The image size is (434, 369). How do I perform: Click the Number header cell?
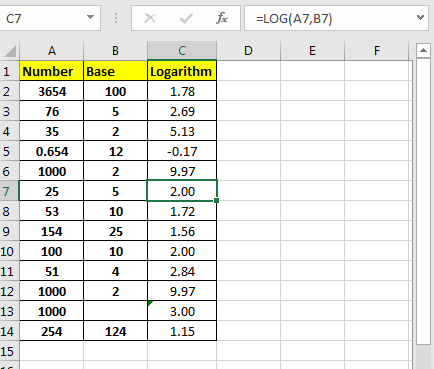coord(52,71)
